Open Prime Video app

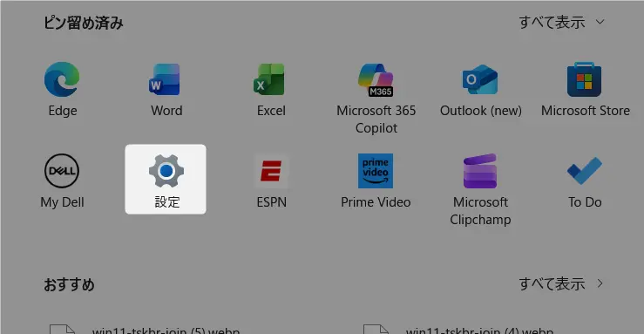click(x=376, y=180)
